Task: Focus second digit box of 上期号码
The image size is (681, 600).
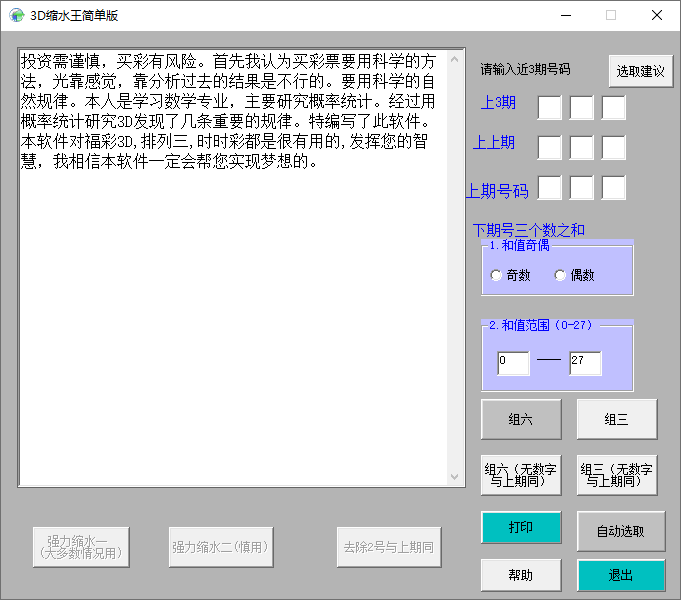Action: tap(582, 187)
